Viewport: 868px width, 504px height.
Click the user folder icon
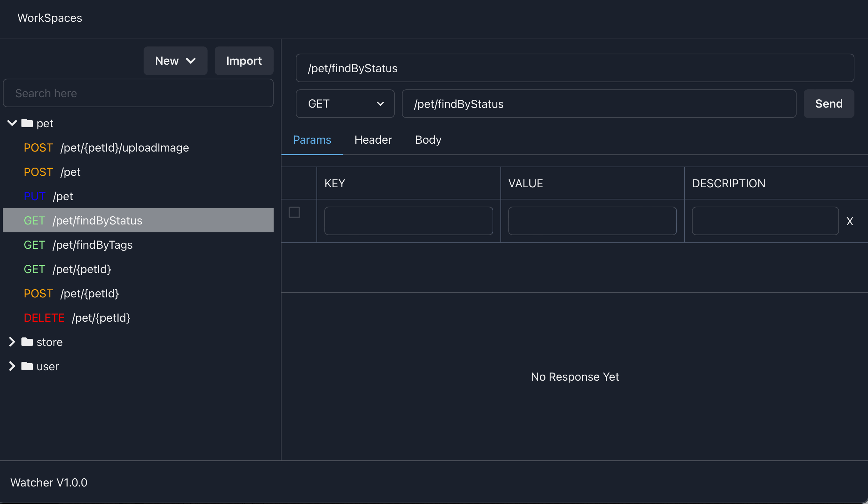[x=27, y=366]
